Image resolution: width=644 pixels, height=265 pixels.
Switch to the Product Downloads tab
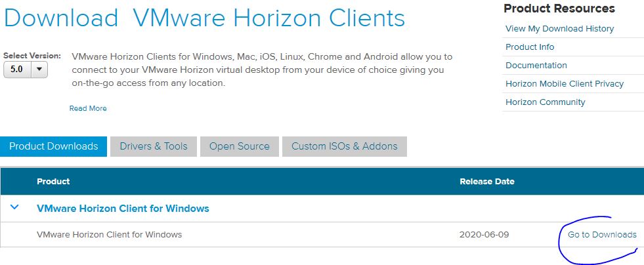(x=53, y=146)
